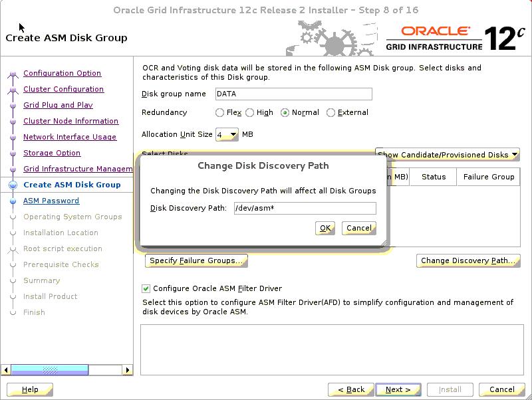Cancel the Change Disk Discovery Path dialog

[x=359, y=228]
